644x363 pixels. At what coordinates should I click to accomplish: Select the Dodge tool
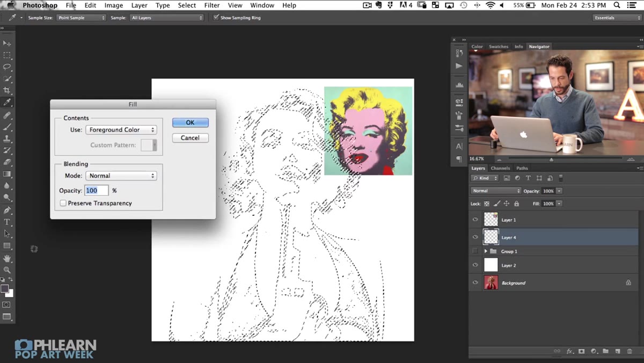point(7,197)
